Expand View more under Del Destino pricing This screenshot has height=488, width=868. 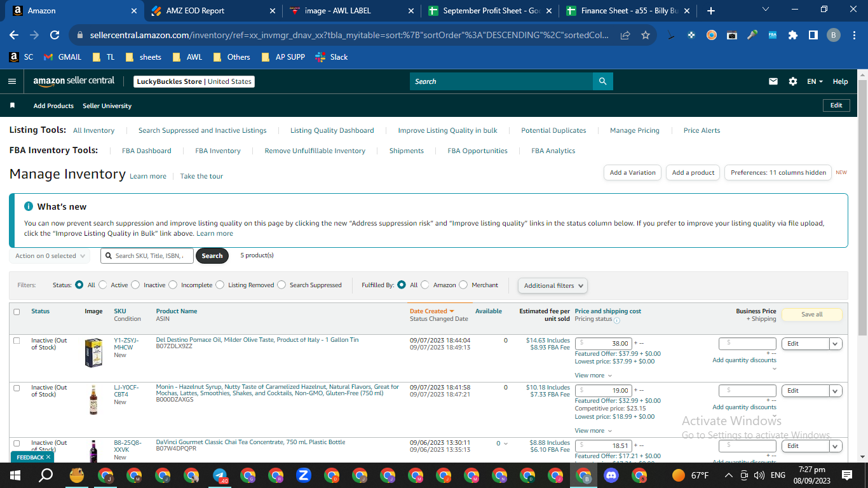[593, 376]
